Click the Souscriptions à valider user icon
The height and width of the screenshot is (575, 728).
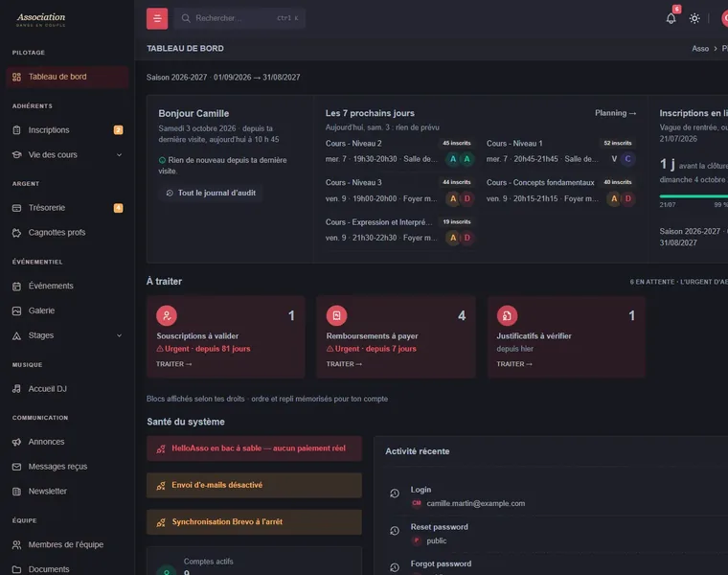click(167, 316)
